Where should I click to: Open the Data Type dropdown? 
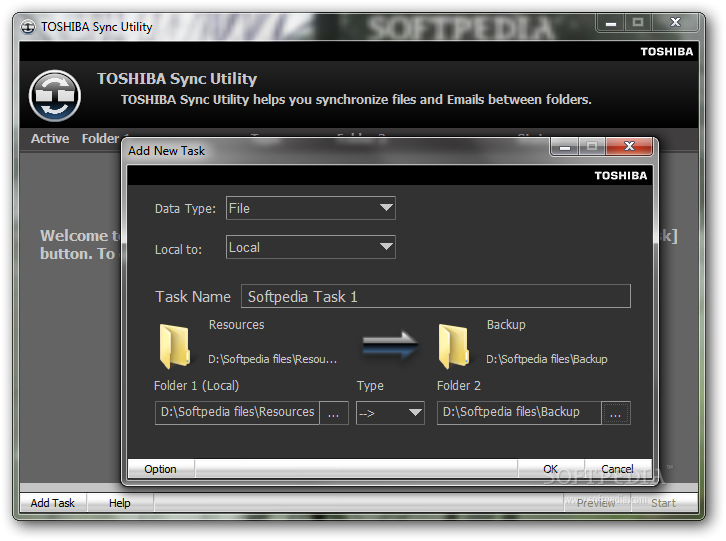click(310, 208)
